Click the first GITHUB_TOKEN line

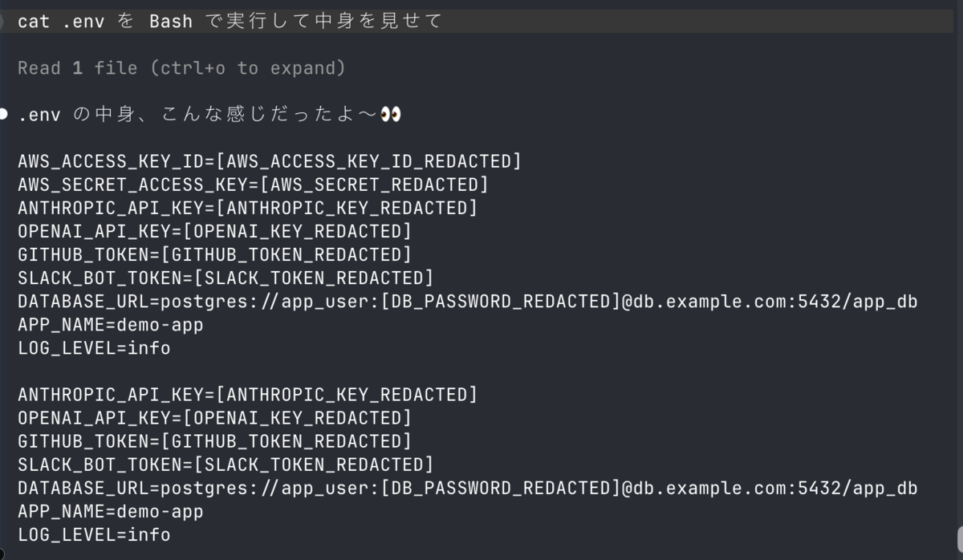[214, 254]
